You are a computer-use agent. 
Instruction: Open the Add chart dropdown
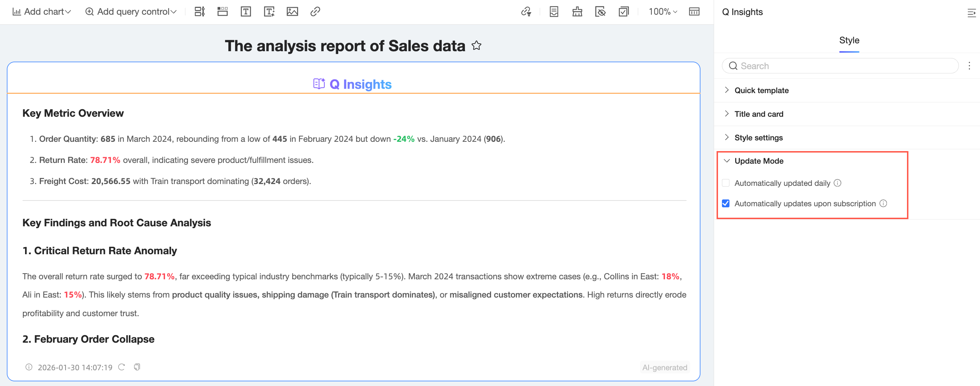[x=42, y=12]
